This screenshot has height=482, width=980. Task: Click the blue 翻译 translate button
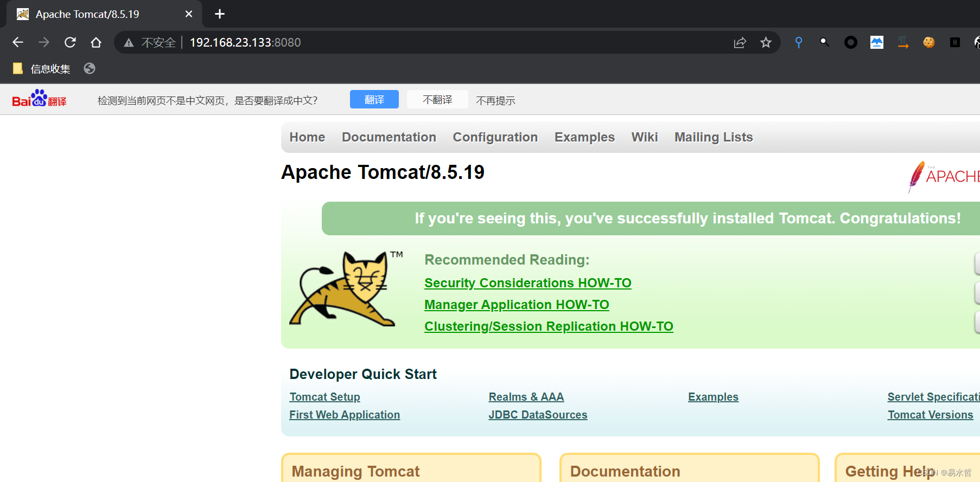point(374,100)
